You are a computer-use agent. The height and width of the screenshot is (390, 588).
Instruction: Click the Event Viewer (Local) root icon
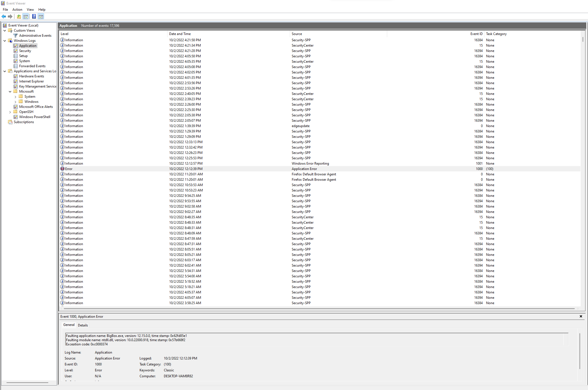coord(5,25)
